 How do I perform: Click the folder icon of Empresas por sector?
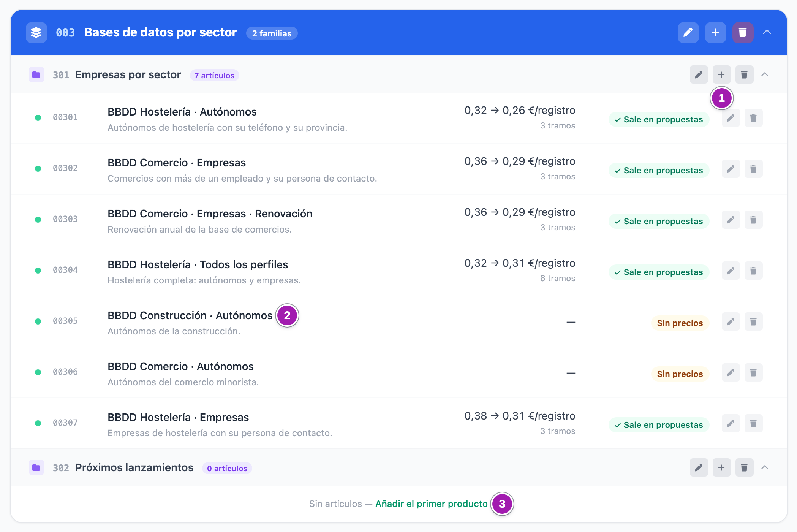tap(36, 75)
